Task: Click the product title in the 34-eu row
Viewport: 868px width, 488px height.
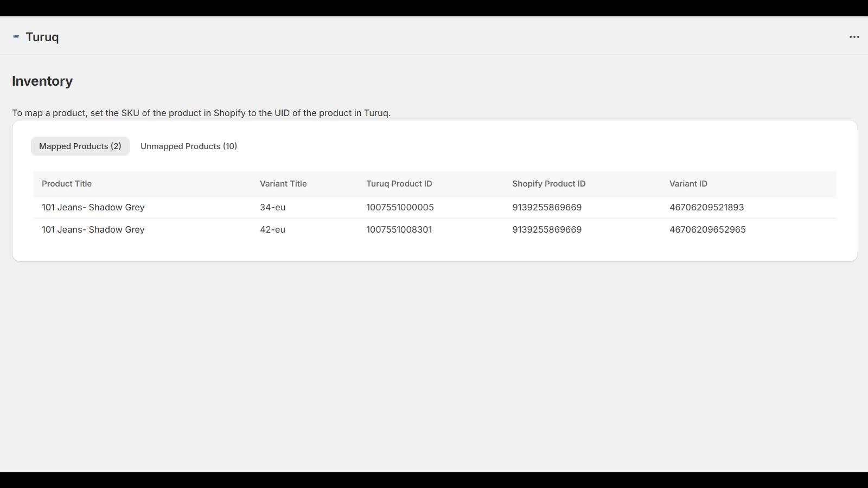Action: pos(93,208)
